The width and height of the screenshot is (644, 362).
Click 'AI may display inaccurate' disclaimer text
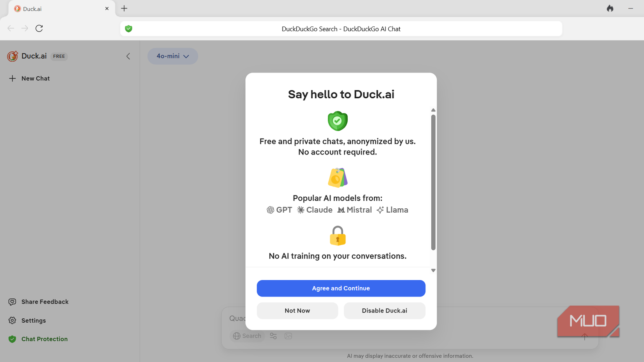coord(410,356)
